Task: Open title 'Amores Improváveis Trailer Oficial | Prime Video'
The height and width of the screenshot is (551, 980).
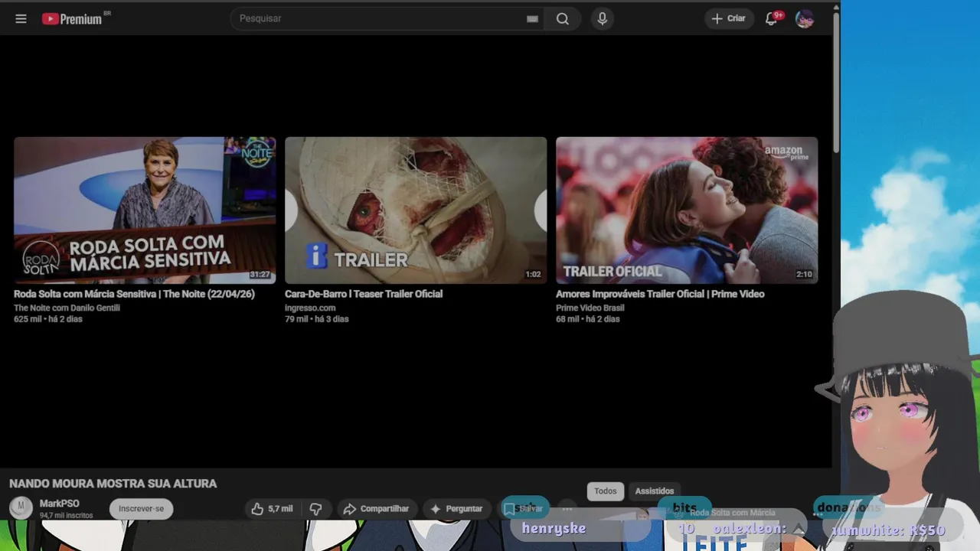Action: [x=660, y=294]
